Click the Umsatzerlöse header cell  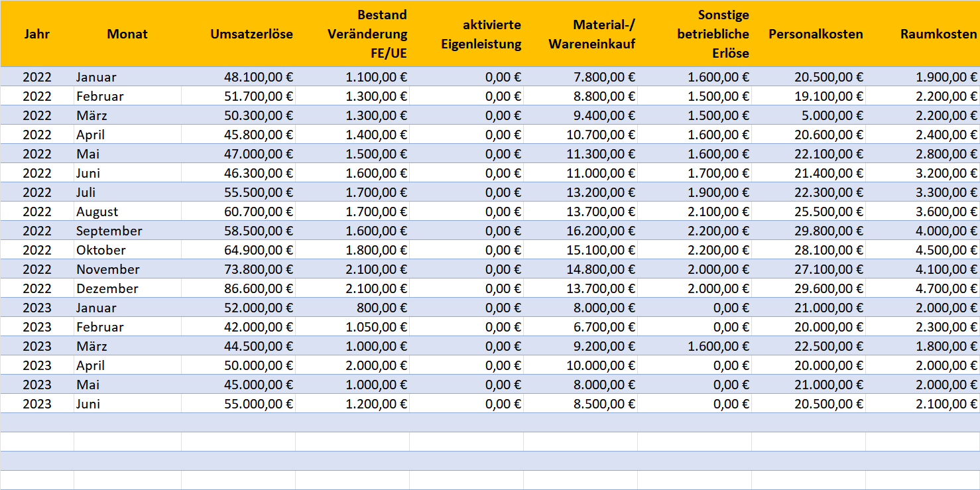251,34
